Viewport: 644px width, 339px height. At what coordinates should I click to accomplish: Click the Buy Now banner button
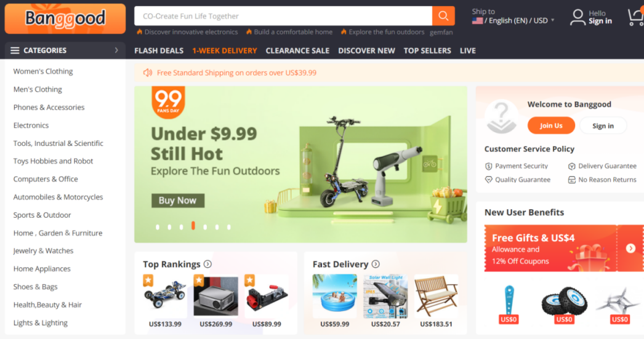[178, 201]
